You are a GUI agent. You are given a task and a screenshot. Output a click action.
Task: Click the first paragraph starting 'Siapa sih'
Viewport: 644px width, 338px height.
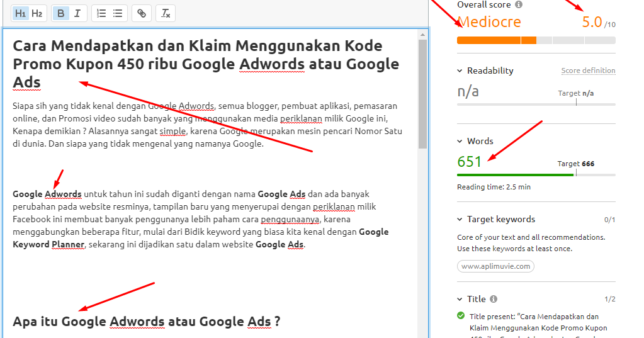[x=207, y=125]
